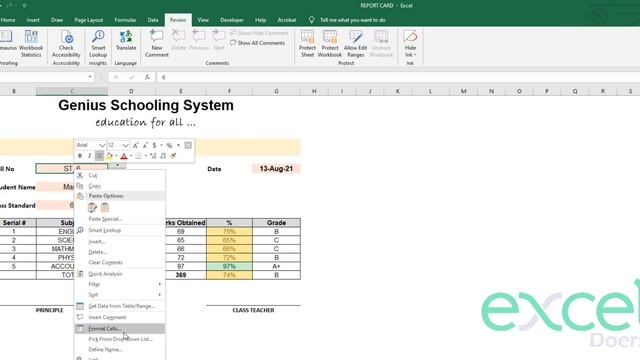Click the Tell me what you want to do box
This screenshot has height=360, width=640.
tap(353, 20)
